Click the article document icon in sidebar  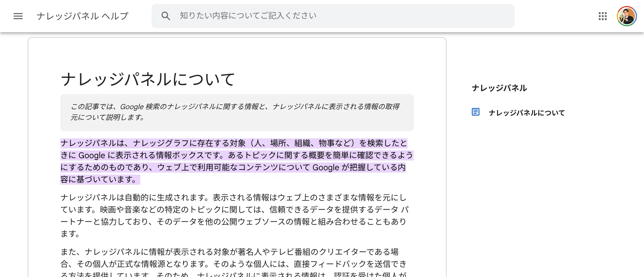click(x=476, y=112)
